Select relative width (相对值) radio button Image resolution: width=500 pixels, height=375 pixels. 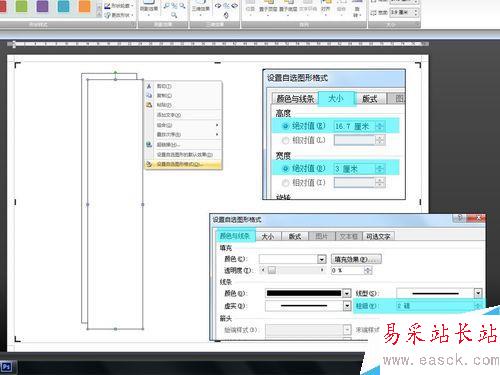coord(285,183)
